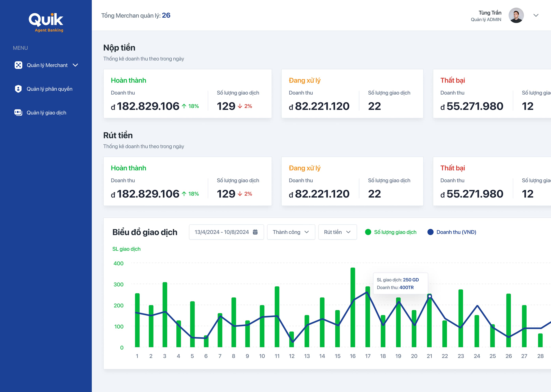Image resolution: width=551 pixels, height=392 pixels.
Task: Click the 18% growth value in Nộp tiền card
Action: 194,106
